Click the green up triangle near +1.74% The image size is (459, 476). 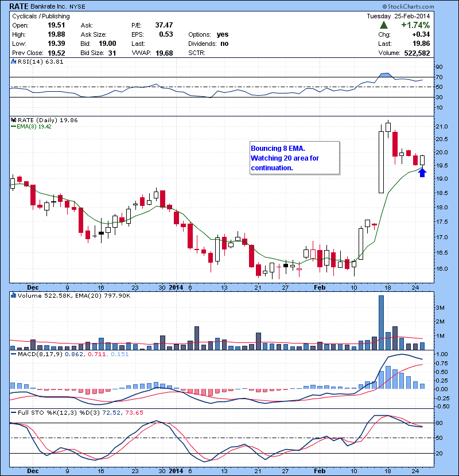[384, 25]
